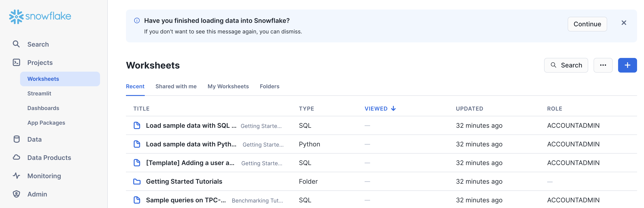Switch to the Folders tab
Screen dimensions: 644x208
(x=269, y=86)
